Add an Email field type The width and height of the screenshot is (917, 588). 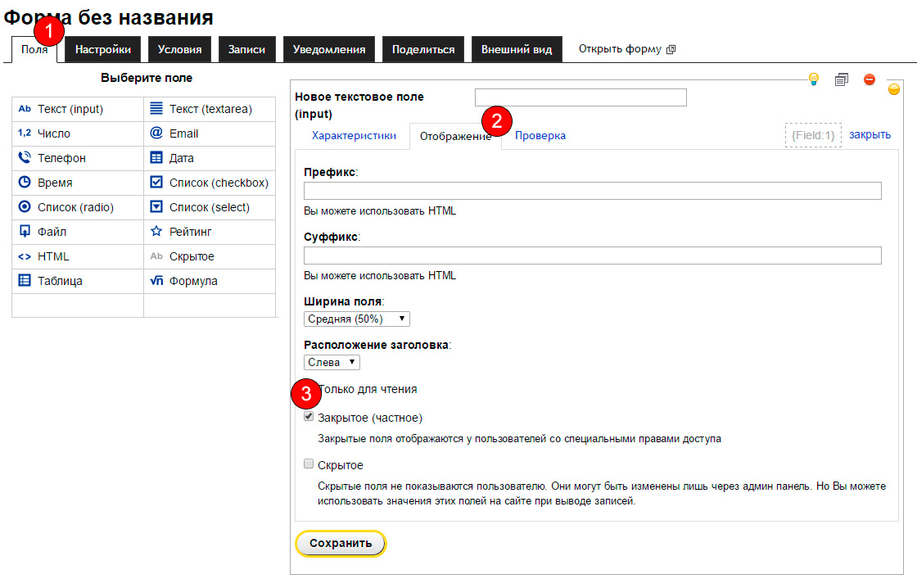click(x=183, y=133)
